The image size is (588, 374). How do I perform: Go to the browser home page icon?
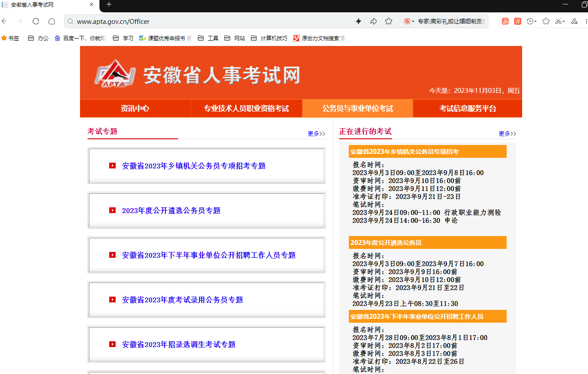pyautogui.click(x=52, y=21)
